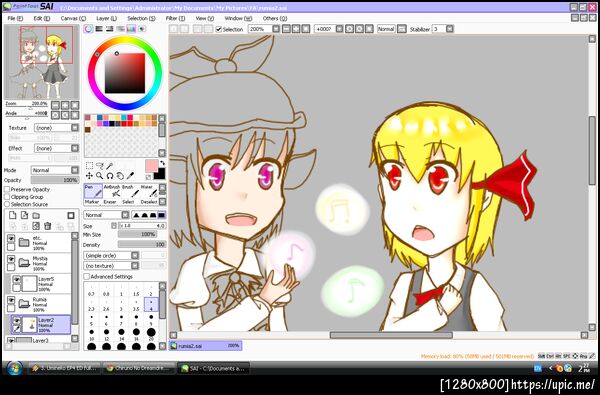Hide the Mystia layer folder
Screen dimensions: 600x395
[11, 259]
